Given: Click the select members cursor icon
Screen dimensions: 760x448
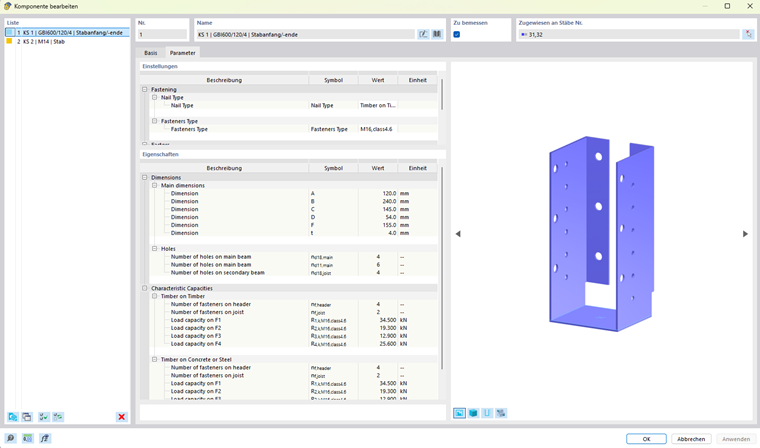Looking at the screenshot, I should [749, 34].
